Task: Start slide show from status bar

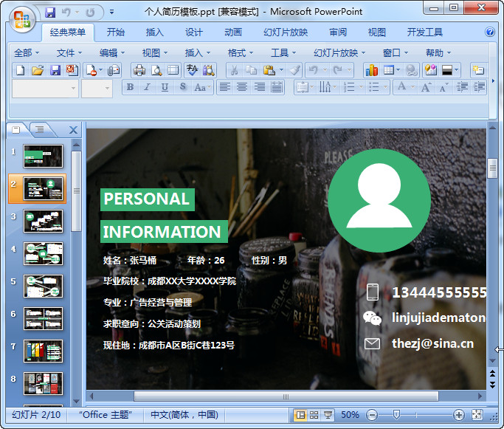Action: 328,415
